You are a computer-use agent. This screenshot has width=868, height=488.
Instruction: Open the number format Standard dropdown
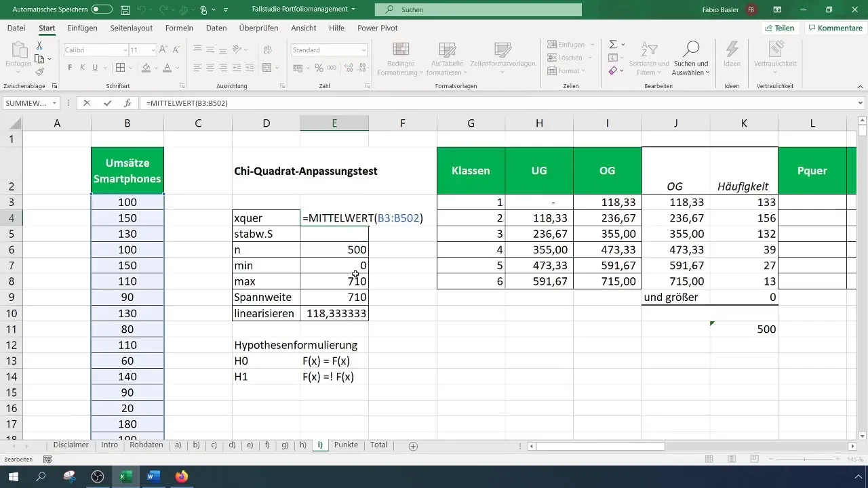tap(364, 50)
